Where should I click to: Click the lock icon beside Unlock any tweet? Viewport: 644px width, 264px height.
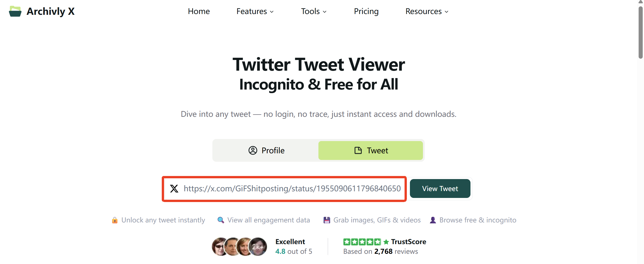tap(115, 220)
